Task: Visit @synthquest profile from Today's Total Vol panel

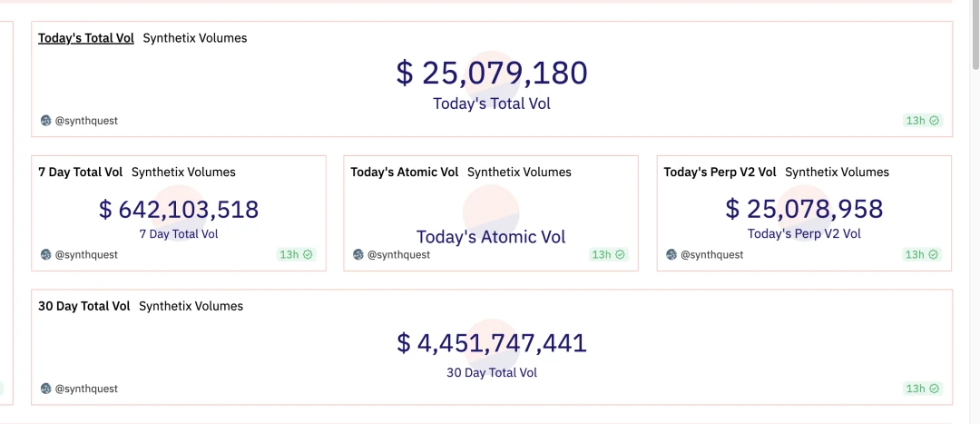Action: (86, 121)
